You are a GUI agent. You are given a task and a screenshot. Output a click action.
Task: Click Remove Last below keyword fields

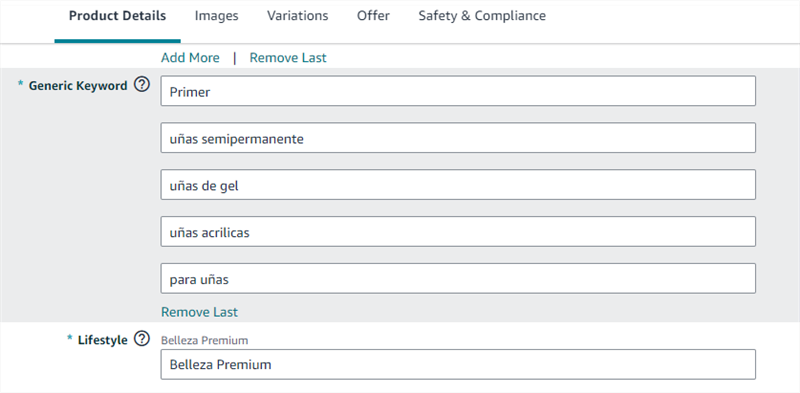point(199,312)
